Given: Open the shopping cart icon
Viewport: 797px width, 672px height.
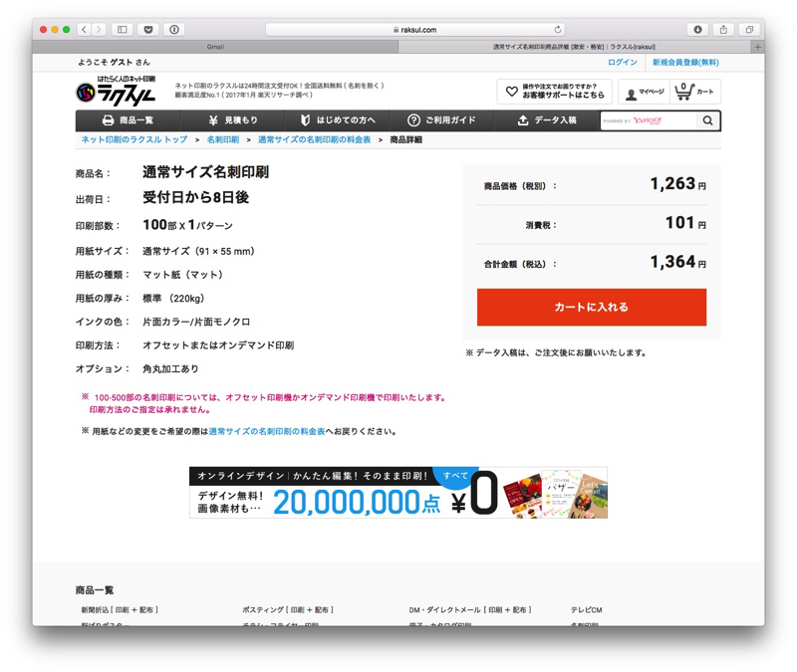Looking at the screenshot, I should (694, 92).
